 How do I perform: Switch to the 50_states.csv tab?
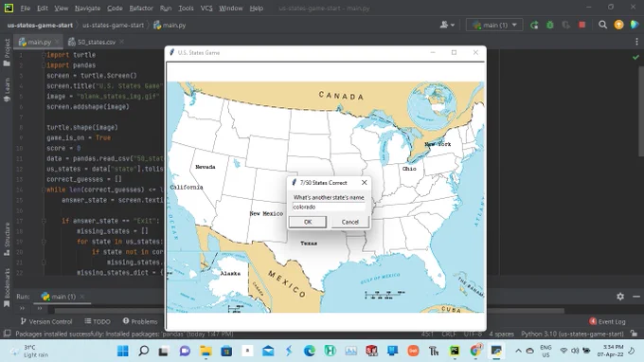(x=97, y=42)
